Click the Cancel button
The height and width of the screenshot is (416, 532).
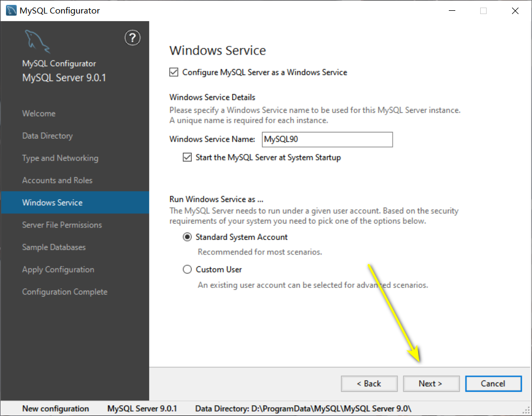(x=493, y=384)
